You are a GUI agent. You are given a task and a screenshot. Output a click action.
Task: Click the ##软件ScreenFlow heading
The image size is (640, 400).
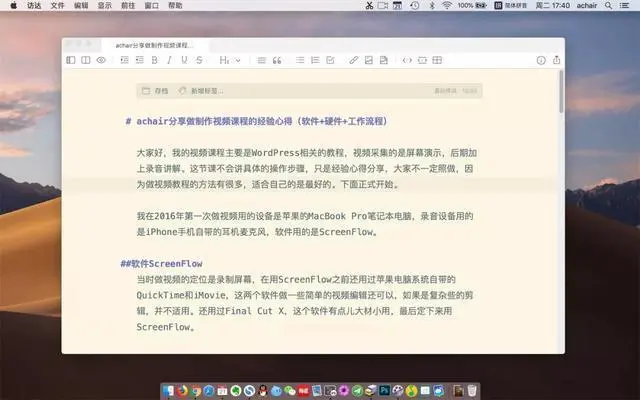[161, 264]
